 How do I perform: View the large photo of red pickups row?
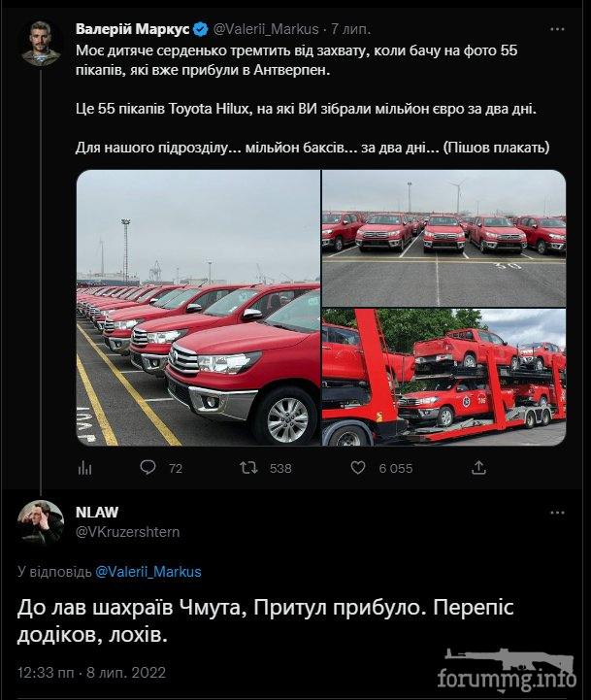coord(198,308)
